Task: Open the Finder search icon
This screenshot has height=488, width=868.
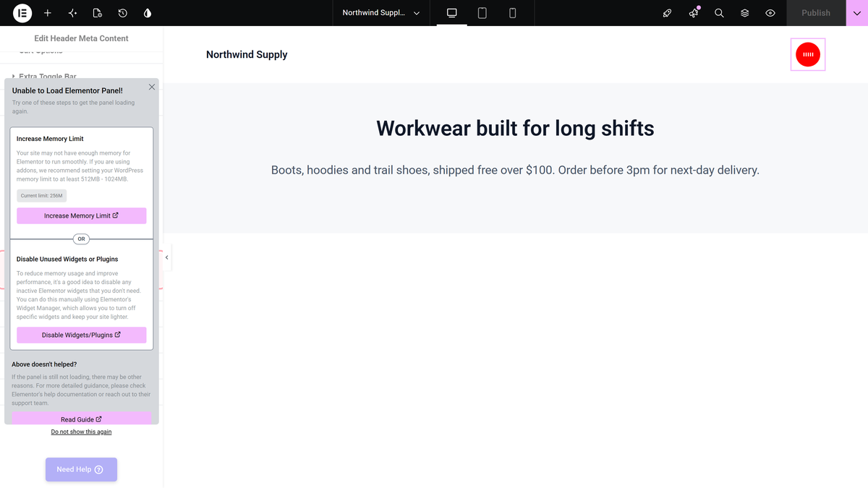Action: pyautogui.click(x=719, y=13)
